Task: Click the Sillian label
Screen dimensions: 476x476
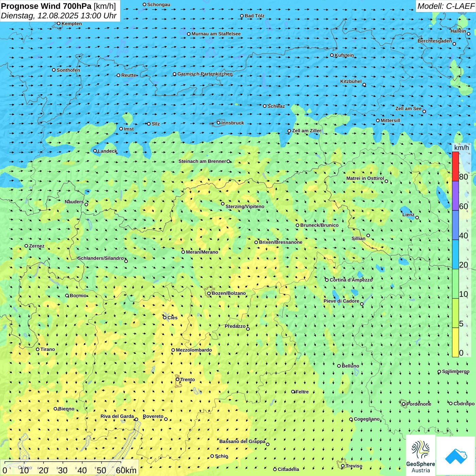Action: tap(358, 238)
